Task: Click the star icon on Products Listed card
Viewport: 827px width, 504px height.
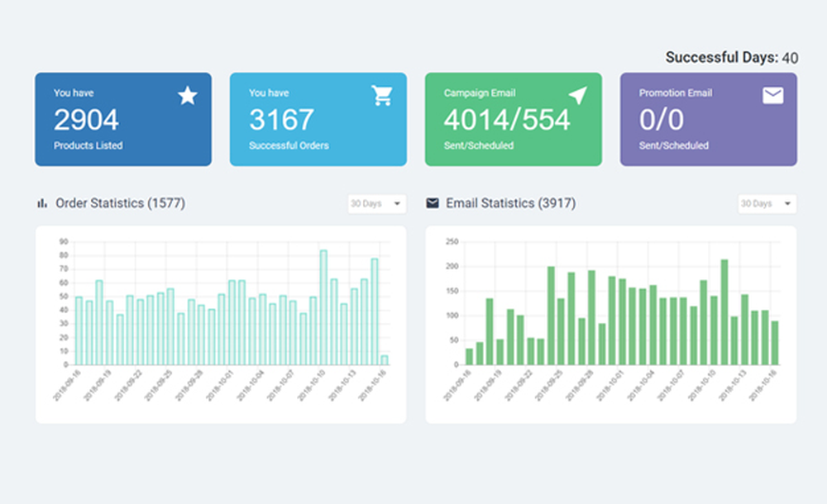Action: coord(187,96)
